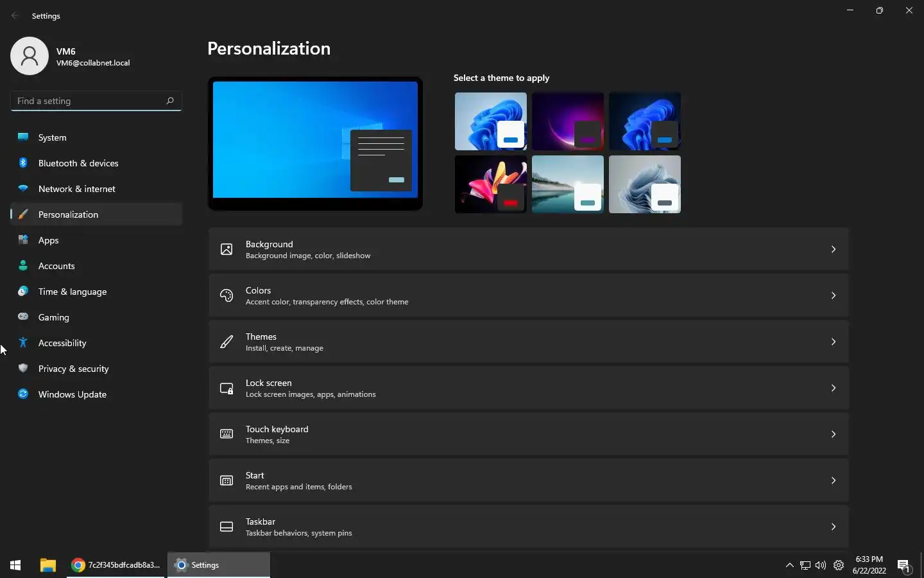Apply the dark blue bloom theme
Screen dimensions: 924x578
[645, 121]
